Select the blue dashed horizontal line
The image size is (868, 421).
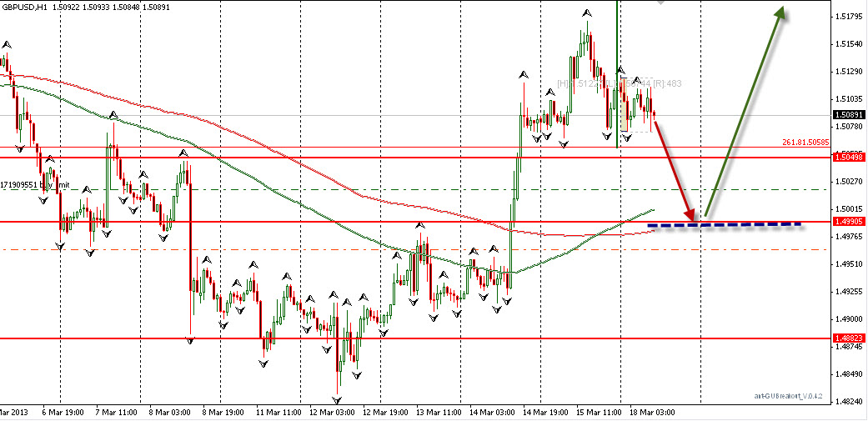725,224
